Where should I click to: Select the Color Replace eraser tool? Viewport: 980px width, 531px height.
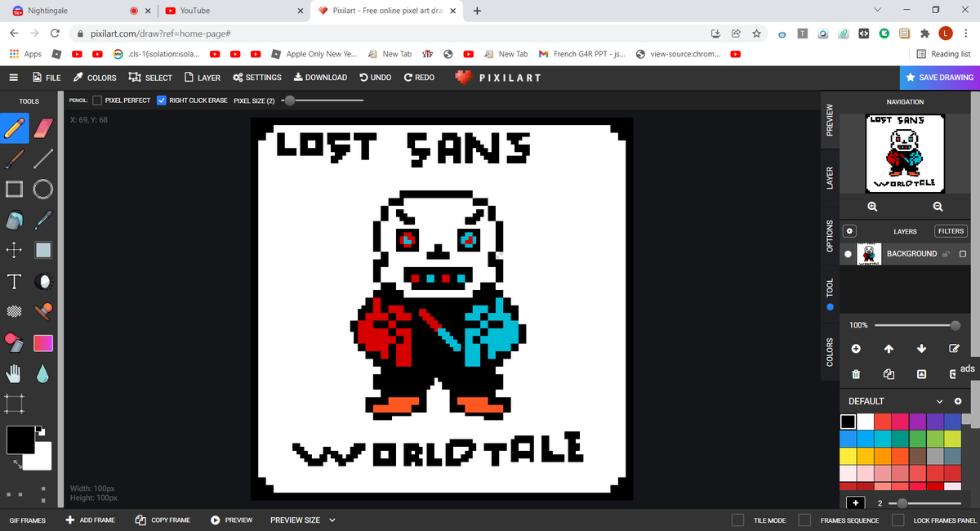pyautogui.click(x=13, y=341)
